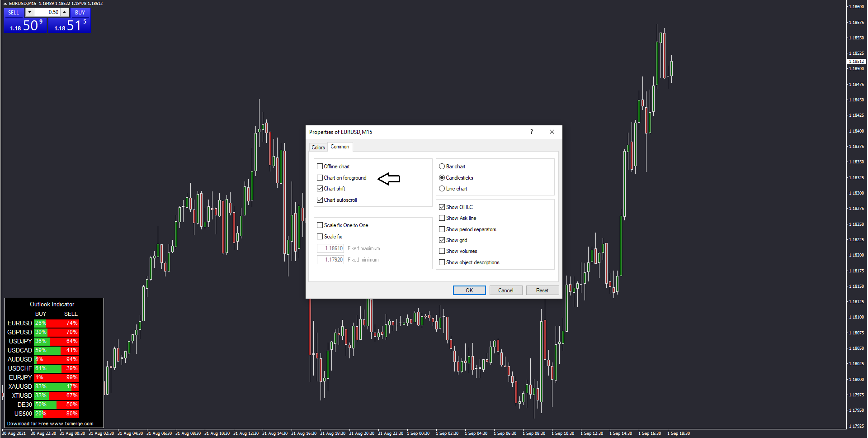Image resolution: width=868 pixels, height=438 pixels.
Task: Collapse the one-click trading panel triangle
Action: [5, 3]
